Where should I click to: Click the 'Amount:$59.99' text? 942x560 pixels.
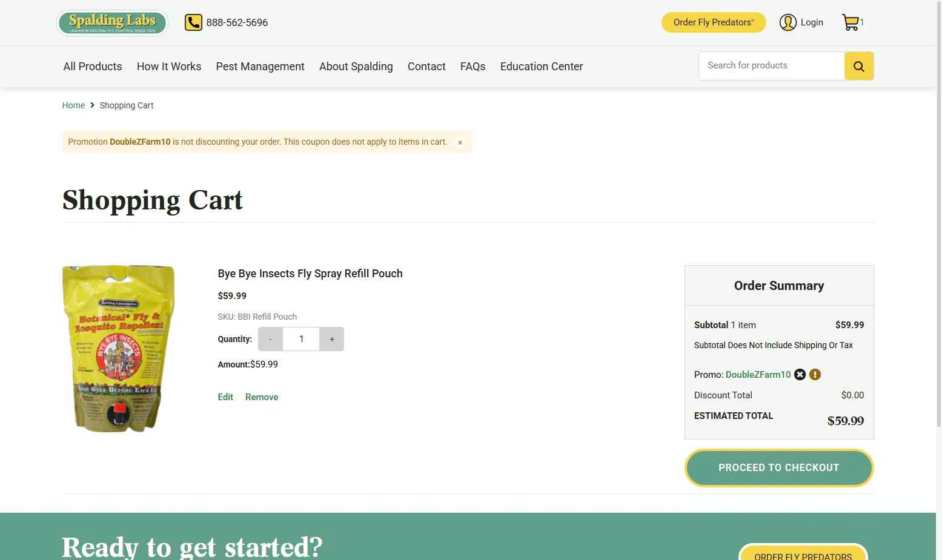click(248, 364)
